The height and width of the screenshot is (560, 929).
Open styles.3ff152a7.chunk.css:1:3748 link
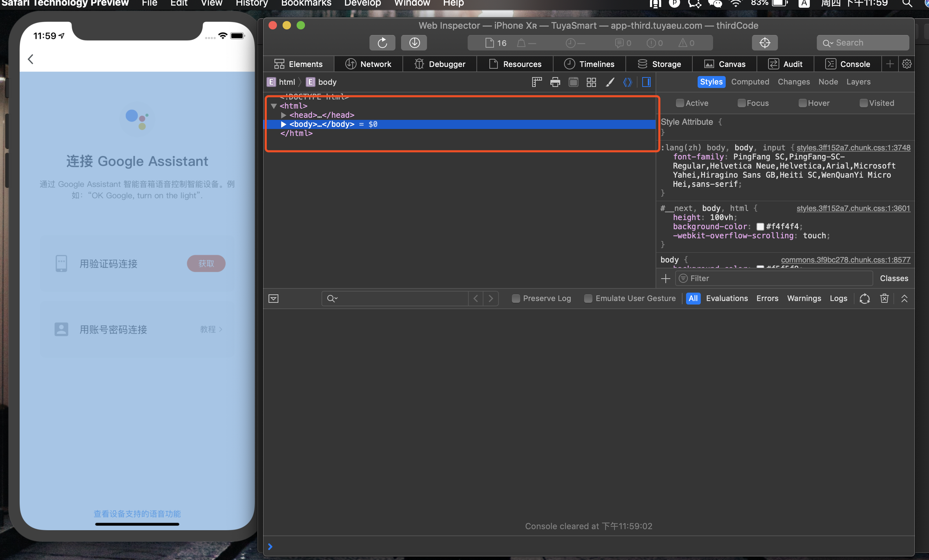click(x=853, y=148)
